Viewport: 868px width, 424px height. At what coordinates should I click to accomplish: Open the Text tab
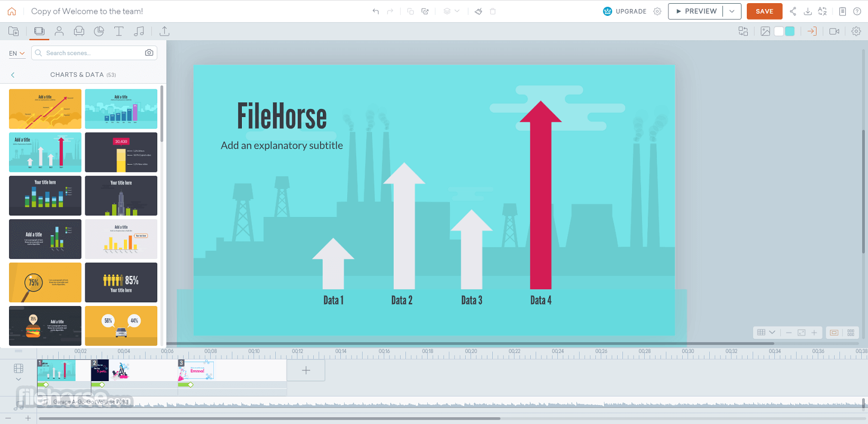119,31
